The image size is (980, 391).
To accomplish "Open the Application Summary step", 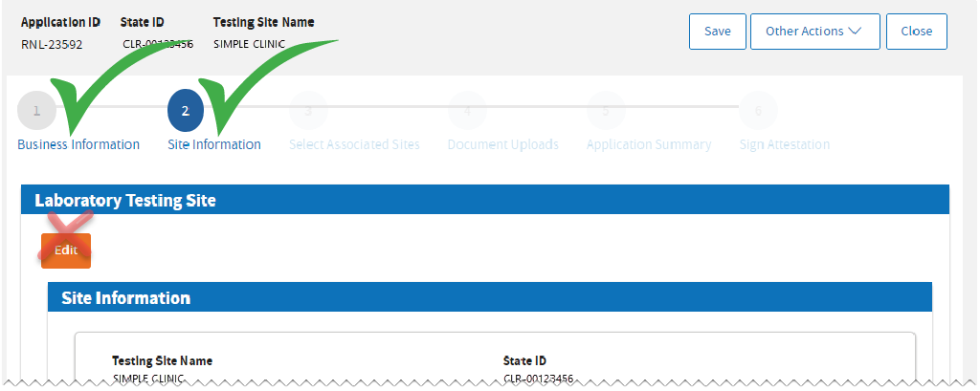I will pyautogui.click(x=649, y=144).
